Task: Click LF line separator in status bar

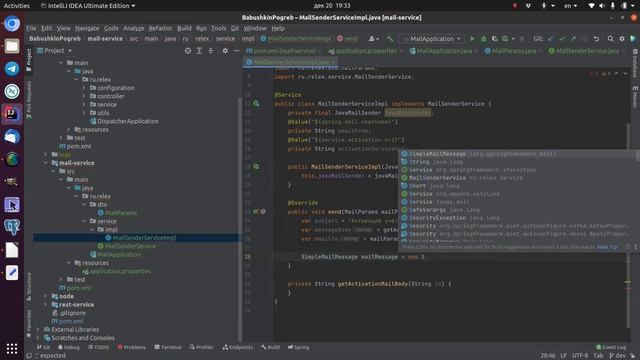Action: tap(563, 356)
